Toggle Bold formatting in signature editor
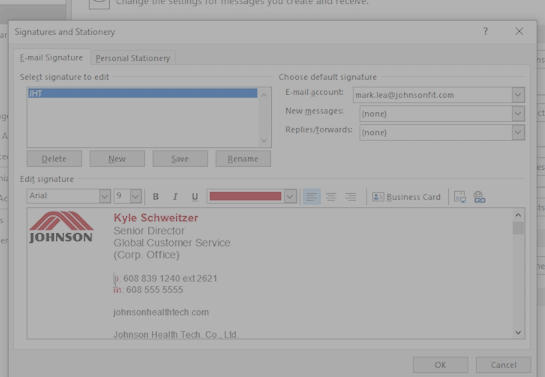 pyautogui.click(x=156, y=197)
